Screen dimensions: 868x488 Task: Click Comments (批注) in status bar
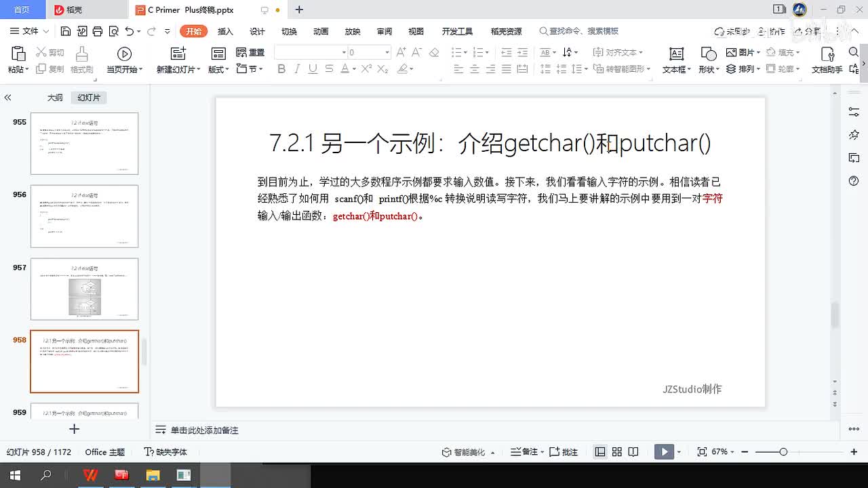coord(564,452)
